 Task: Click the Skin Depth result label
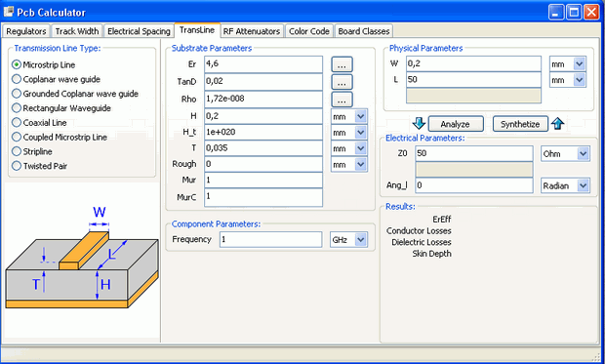click(431, 254)
